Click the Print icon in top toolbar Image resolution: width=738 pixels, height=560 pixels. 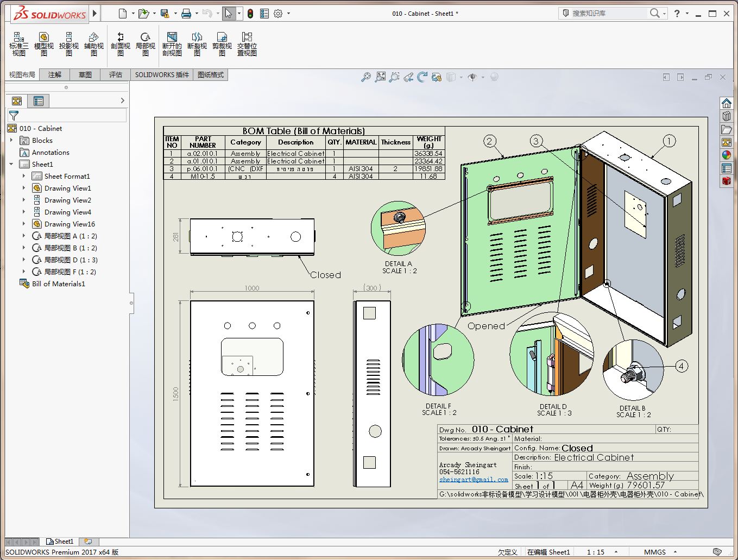coord(186,14)
